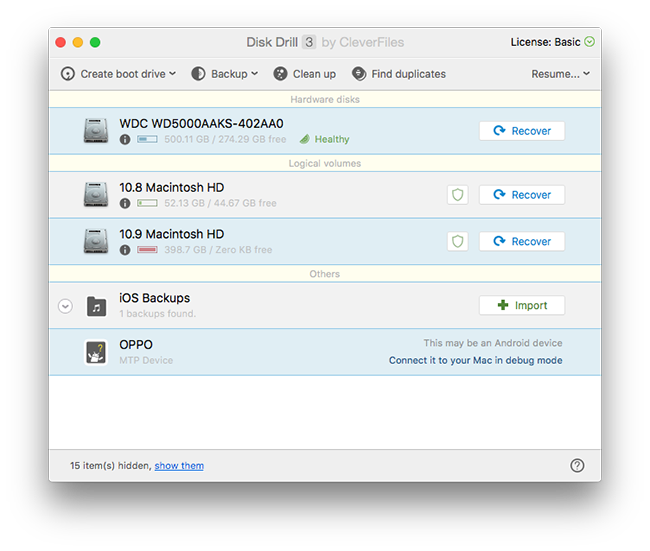Click This may be an Android device text
The height and width of the screenshot is (551, 650).
pos(493,343)
